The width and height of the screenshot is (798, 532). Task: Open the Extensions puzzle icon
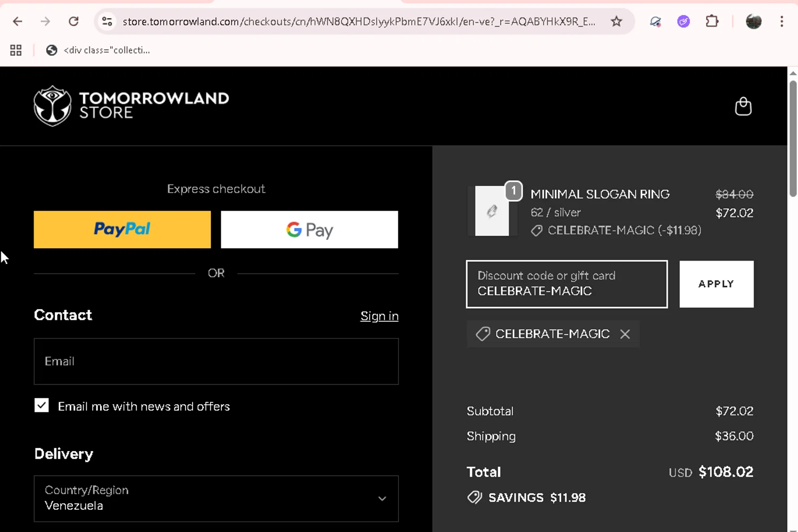coord(712,21)
